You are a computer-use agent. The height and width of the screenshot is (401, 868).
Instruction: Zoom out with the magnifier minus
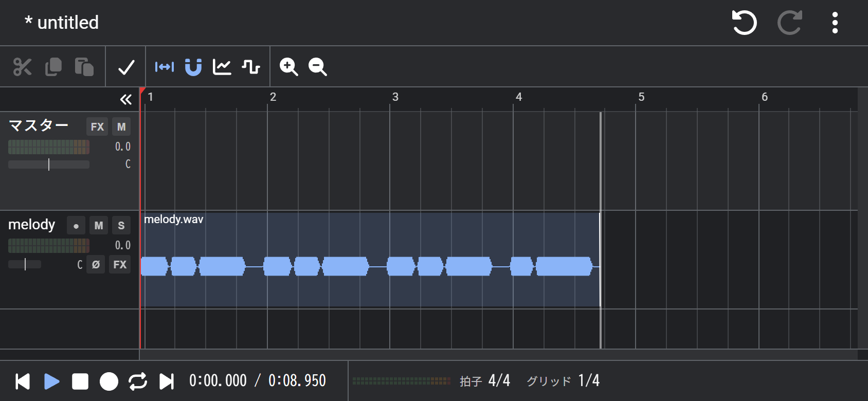point(317,67)
